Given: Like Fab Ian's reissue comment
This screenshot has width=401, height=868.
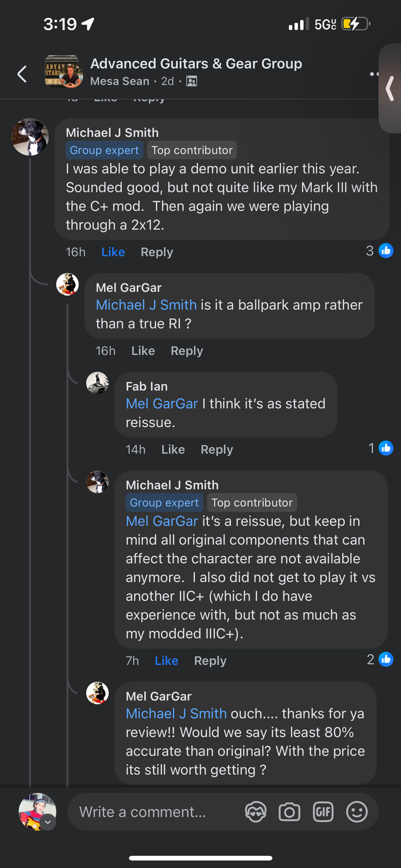Looking at the screenshot, I should (x=173, y=450).
